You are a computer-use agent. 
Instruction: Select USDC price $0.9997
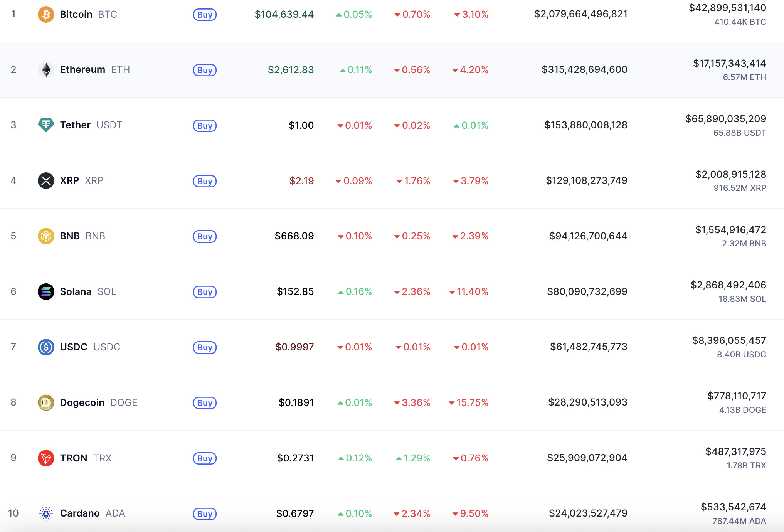pos(294,347)
